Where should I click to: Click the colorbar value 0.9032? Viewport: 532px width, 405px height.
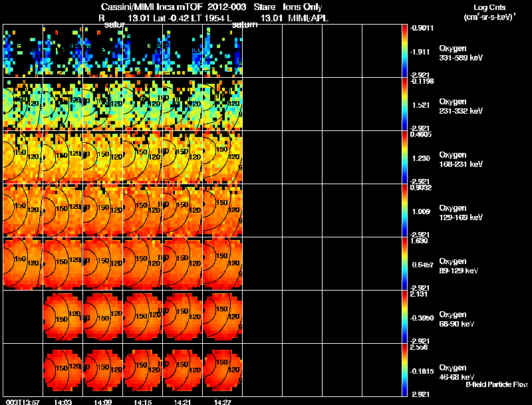click(421, 188)
